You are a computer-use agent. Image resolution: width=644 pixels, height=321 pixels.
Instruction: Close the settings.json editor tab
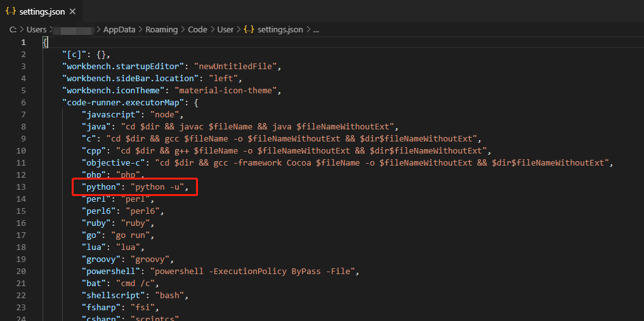(x=73, y=11)
